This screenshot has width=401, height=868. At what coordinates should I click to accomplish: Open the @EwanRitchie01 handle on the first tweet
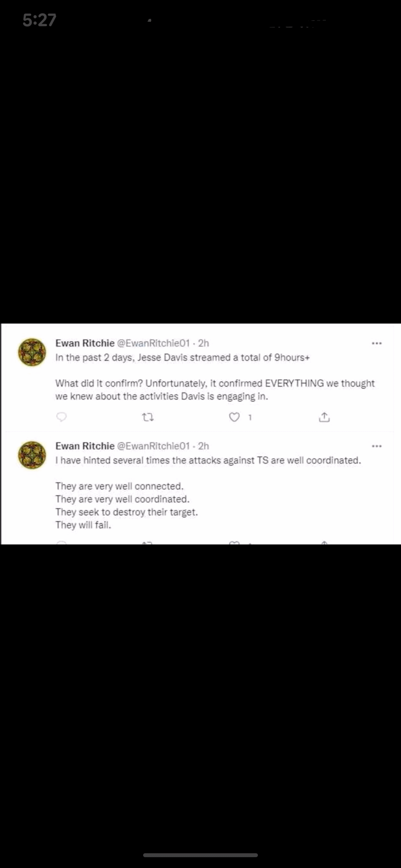click(x=153, y=343)
